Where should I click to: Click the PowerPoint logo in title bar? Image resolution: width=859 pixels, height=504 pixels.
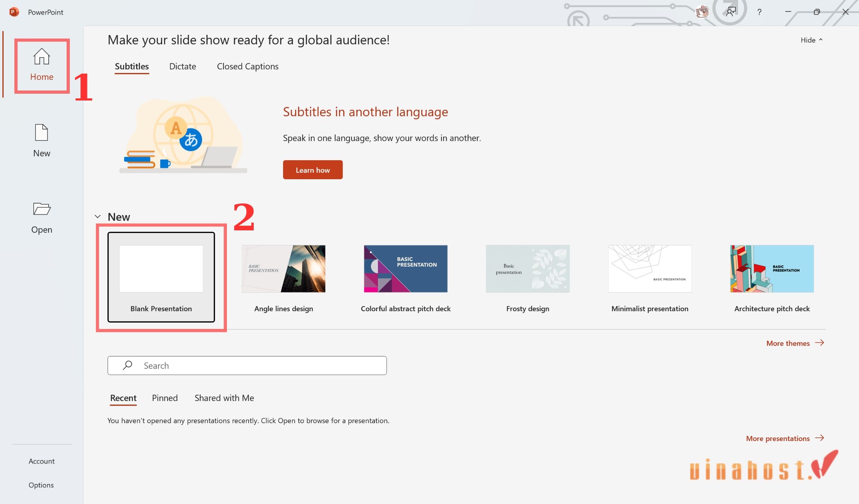pyautogui.click(x=14, y=12)
